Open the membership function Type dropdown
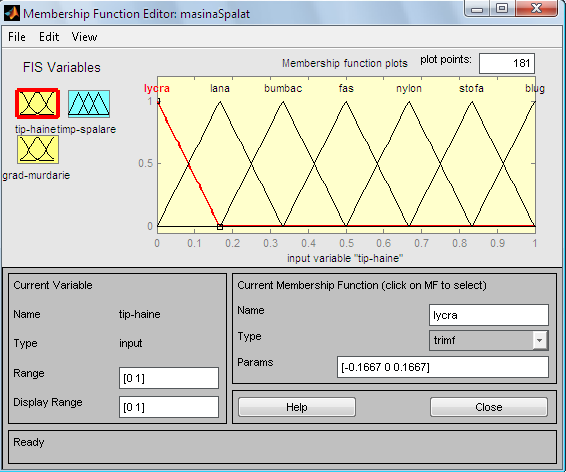 [489, 340]
